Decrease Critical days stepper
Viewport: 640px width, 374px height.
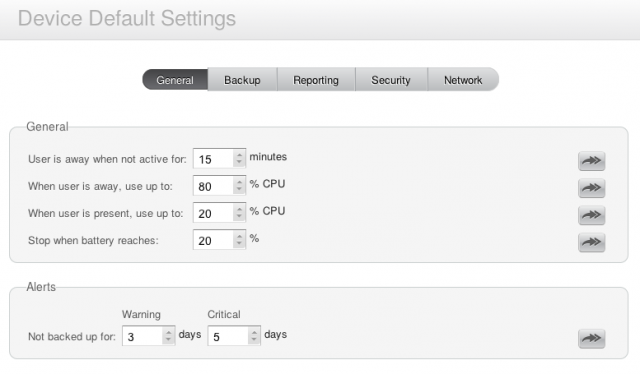coord(254,341)
